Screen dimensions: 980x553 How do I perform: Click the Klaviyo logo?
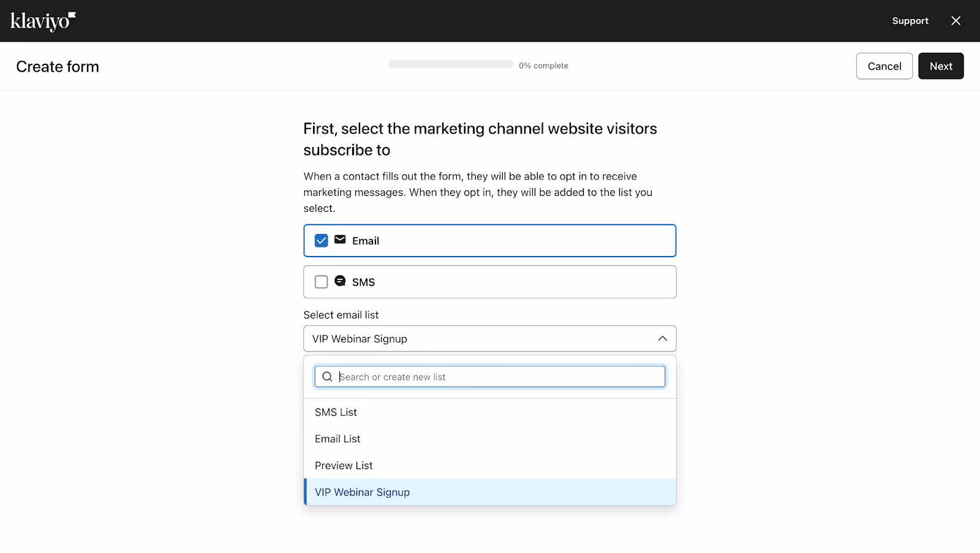(43, 21)
